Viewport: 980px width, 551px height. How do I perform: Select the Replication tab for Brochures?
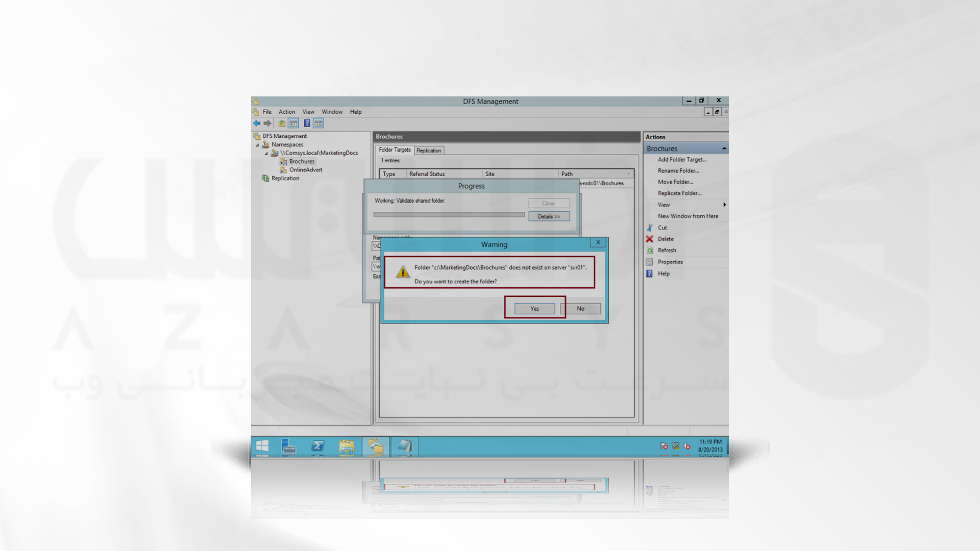428,149
